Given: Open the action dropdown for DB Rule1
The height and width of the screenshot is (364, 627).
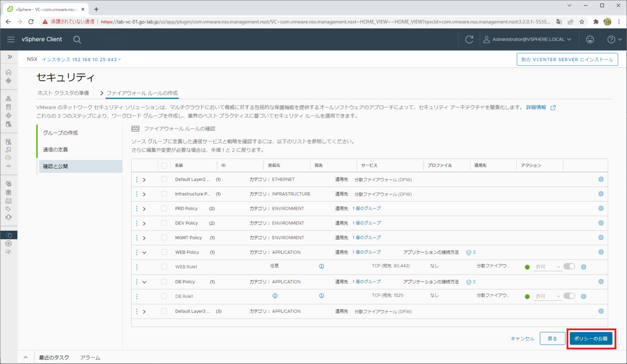Looking at the screenshot, I should pyautogui.click(x=548, y=296).
